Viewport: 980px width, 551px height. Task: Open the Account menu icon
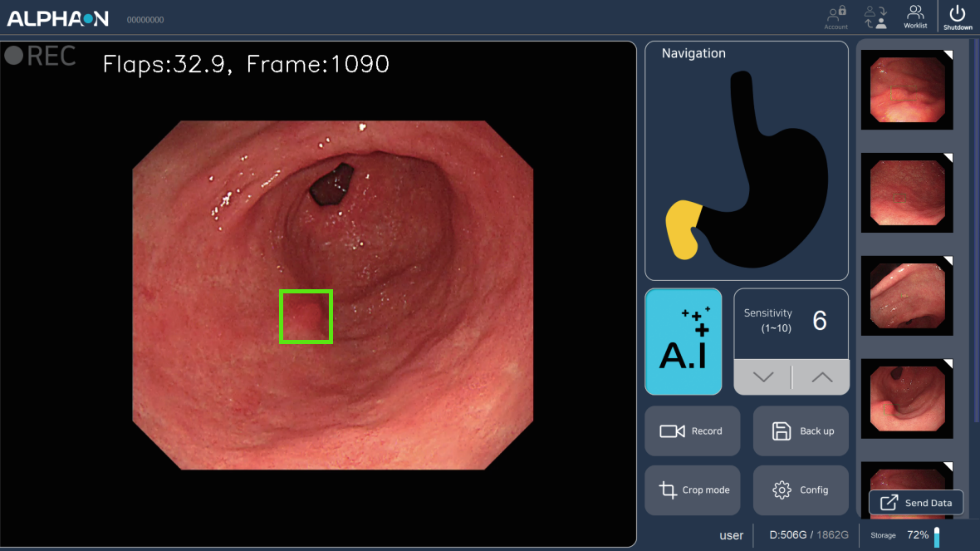click(x=835, y=17)
